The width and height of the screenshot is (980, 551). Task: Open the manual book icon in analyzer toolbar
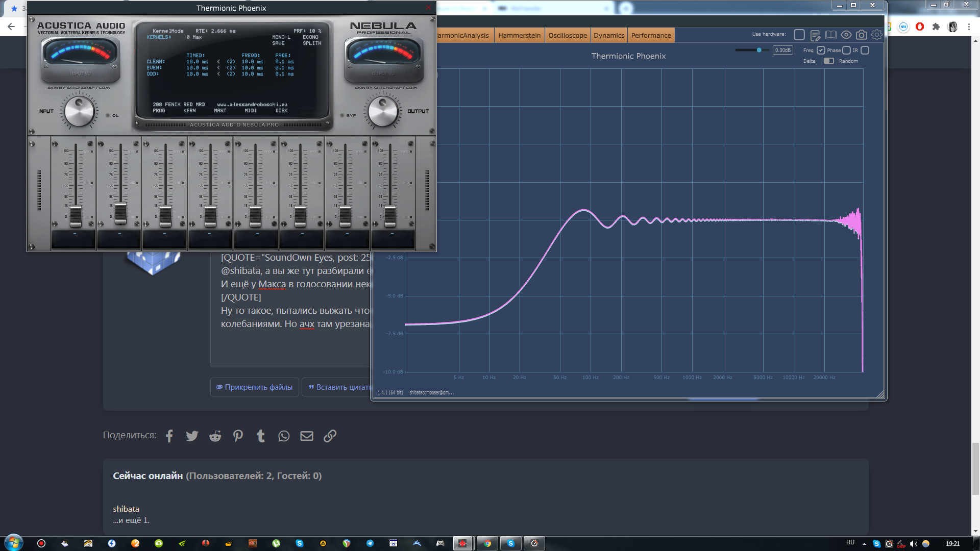click(831, 35)
